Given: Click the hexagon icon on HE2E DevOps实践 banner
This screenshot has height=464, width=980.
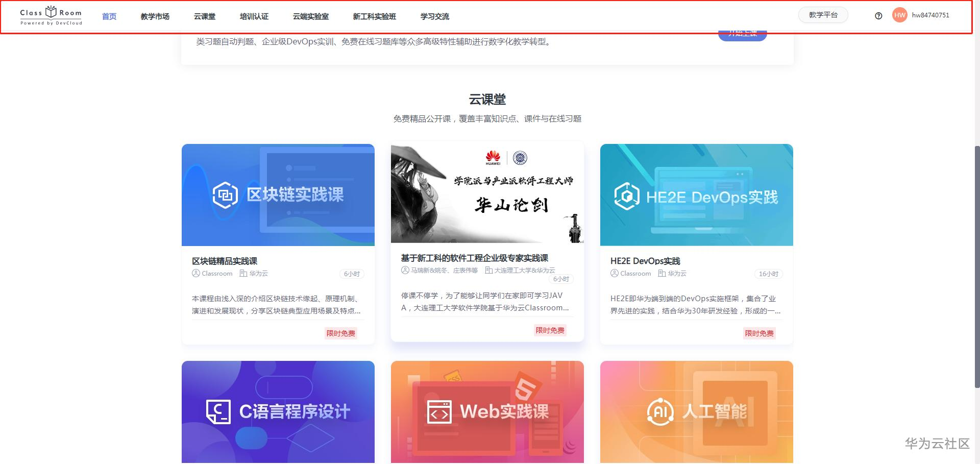Looking at the screenshot, I should (627, 196).
